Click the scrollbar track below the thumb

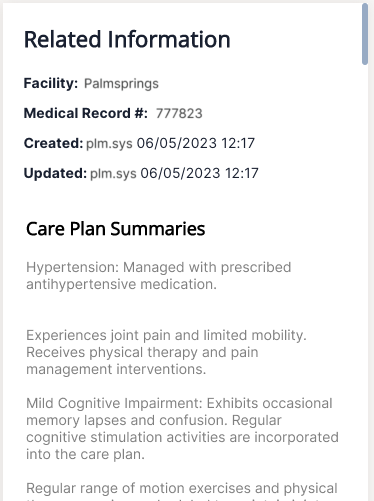[x=365, y=283]
